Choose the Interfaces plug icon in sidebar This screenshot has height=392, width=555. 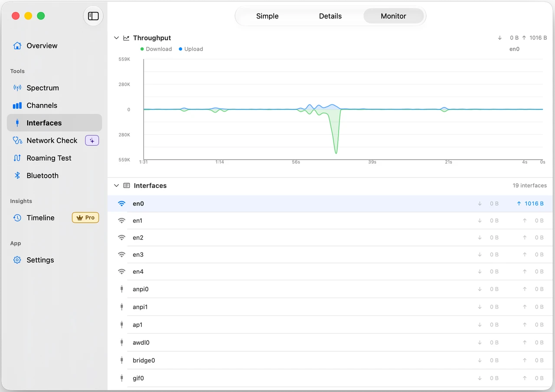(x=17, y=123)
